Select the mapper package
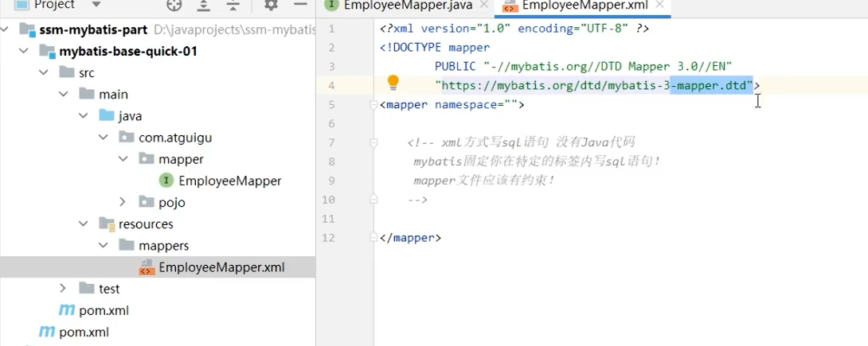This screenshot has width=868, height=346. (x=181, y=159)
